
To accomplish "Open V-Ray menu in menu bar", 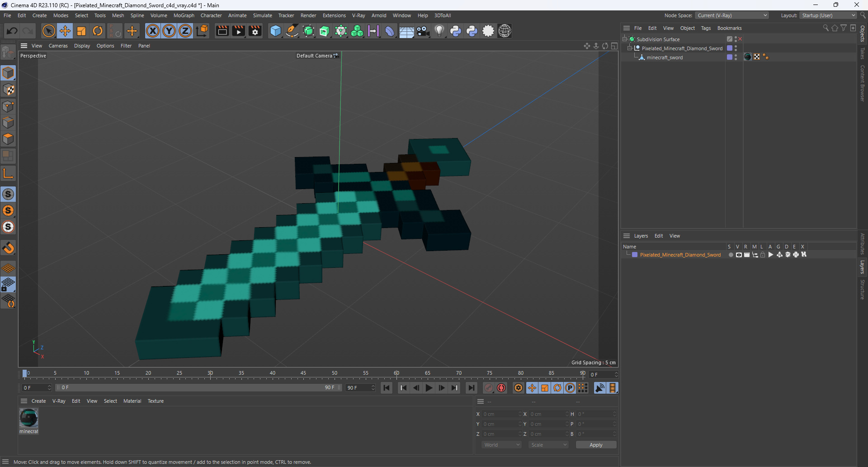I will (x=359, y=15).
